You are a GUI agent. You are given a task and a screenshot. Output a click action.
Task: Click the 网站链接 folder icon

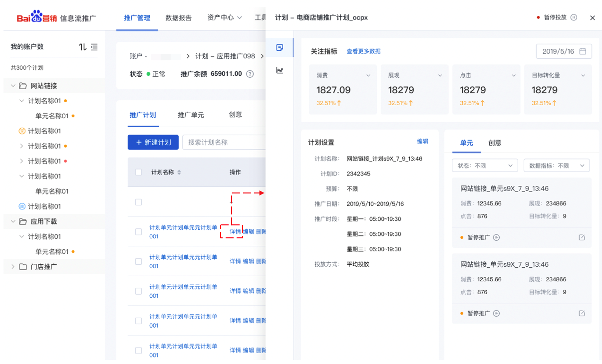pyautogui.click(x=23, y=86)
